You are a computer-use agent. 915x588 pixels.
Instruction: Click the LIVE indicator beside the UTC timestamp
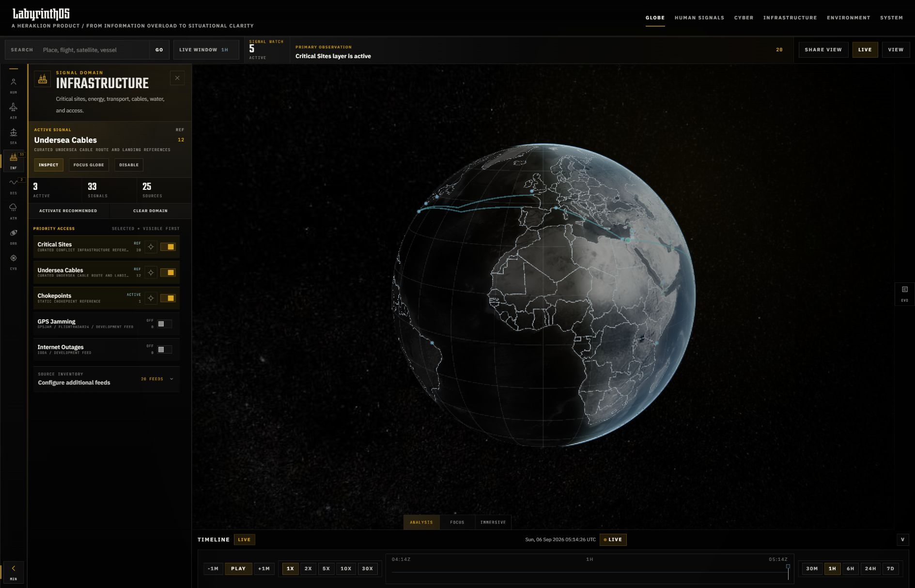point(613,540)
